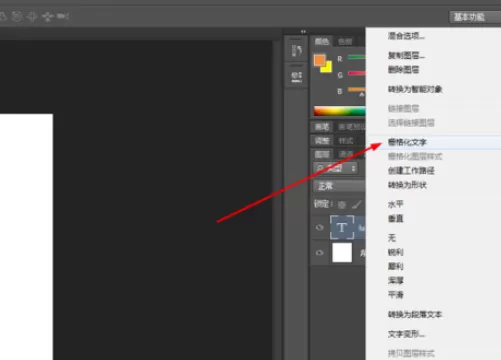This screenshot has height=360, width=501.
Task: Choose 锐利 anti-alias option
Action: 396,252
